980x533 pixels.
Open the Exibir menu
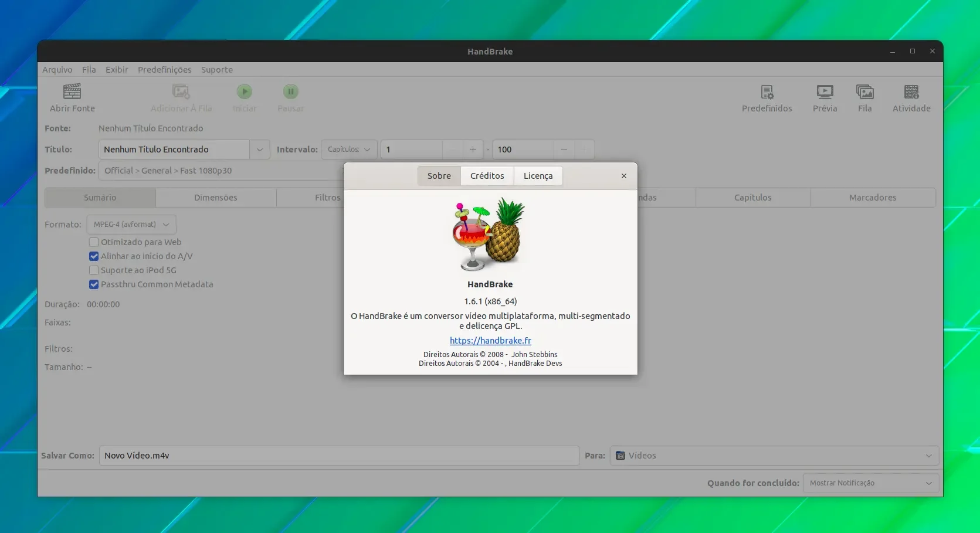tap(117, 70)
